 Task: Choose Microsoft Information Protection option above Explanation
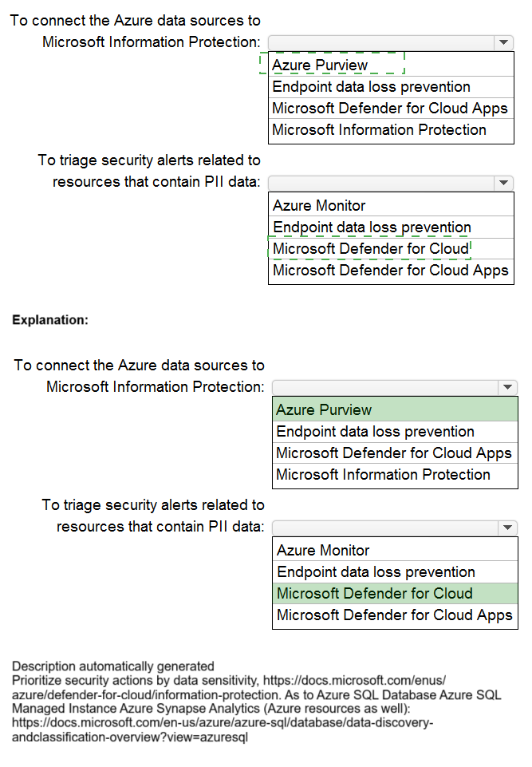(x=379, y=130)
